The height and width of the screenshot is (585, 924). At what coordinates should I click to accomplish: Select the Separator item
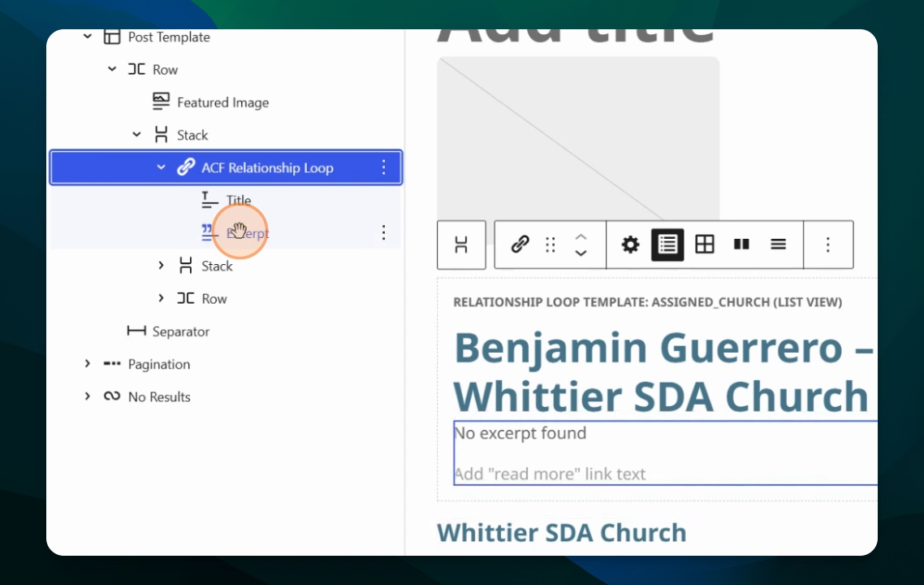pos(181,331)
